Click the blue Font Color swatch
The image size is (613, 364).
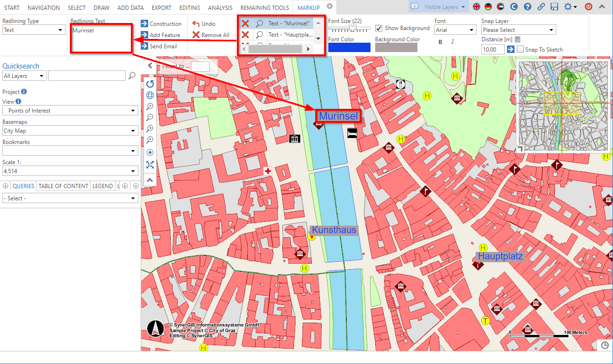coord(349,47)
